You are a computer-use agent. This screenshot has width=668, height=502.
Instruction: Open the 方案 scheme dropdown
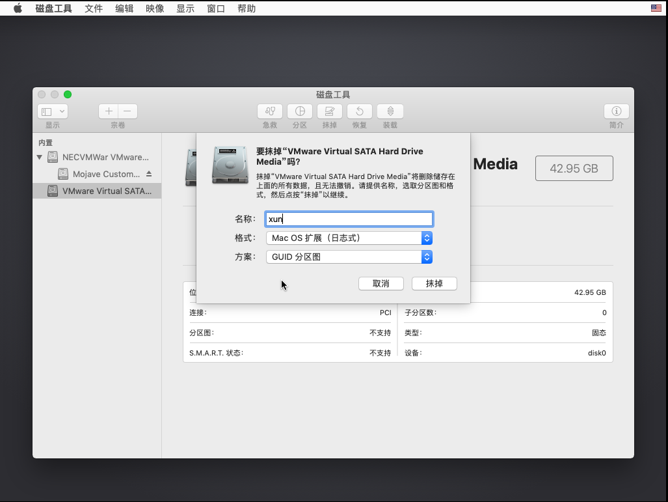[349, 257]
